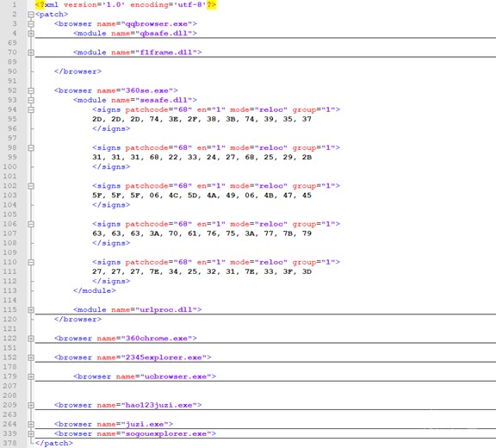Click the </browser> closing tag on line 120
Image resolution: width=496 pixels, height=448 pixels.
[x=77, y=320]
